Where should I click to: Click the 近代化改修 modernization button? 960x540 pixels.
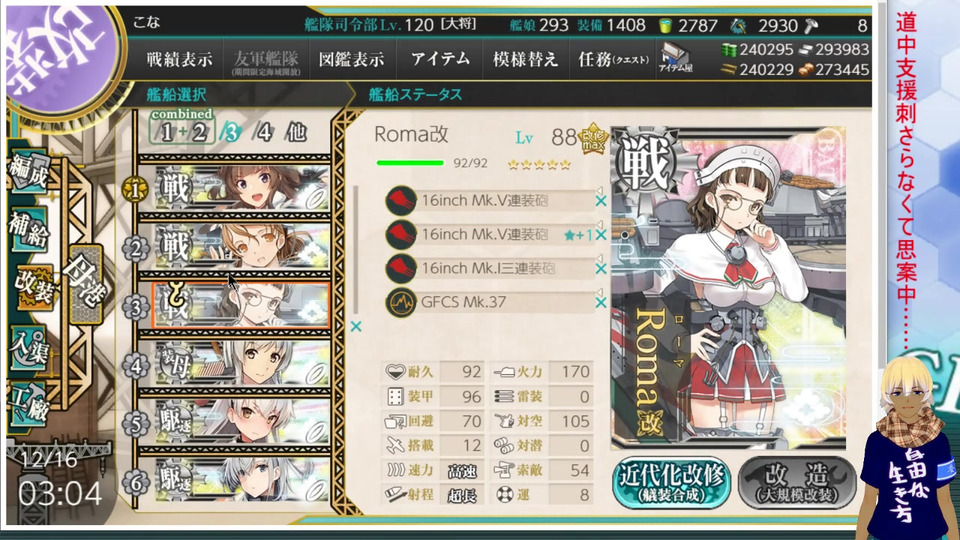pyautogui.click(x=672, y=482)
